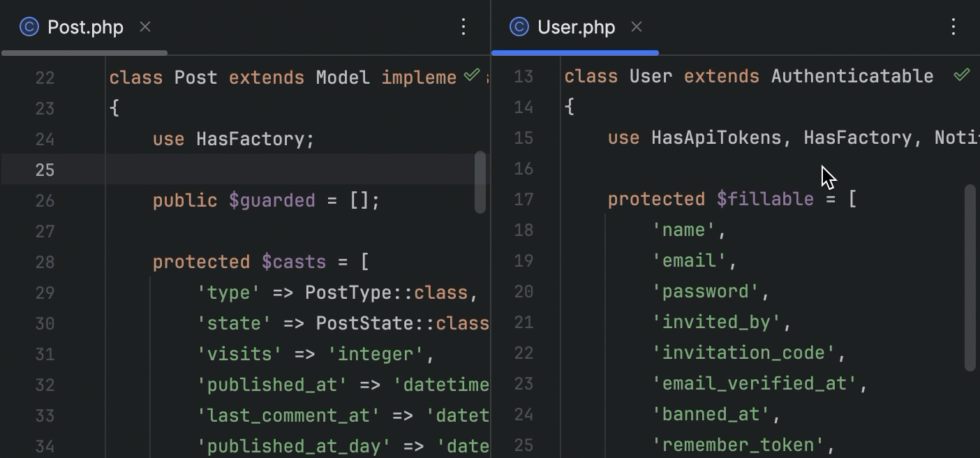Click the Model parent class reference
This screenshot has width=980, height=458.
point(343,77)
